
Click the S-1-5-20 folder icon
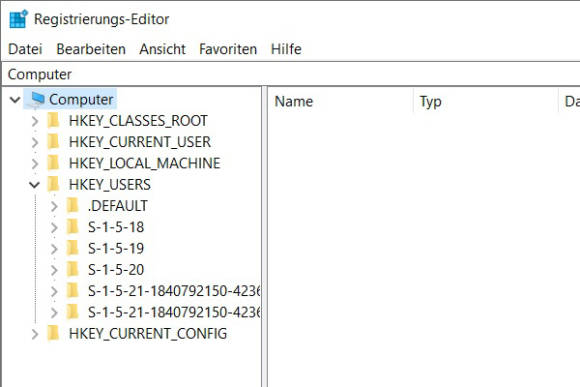click(x=72, y=270)
